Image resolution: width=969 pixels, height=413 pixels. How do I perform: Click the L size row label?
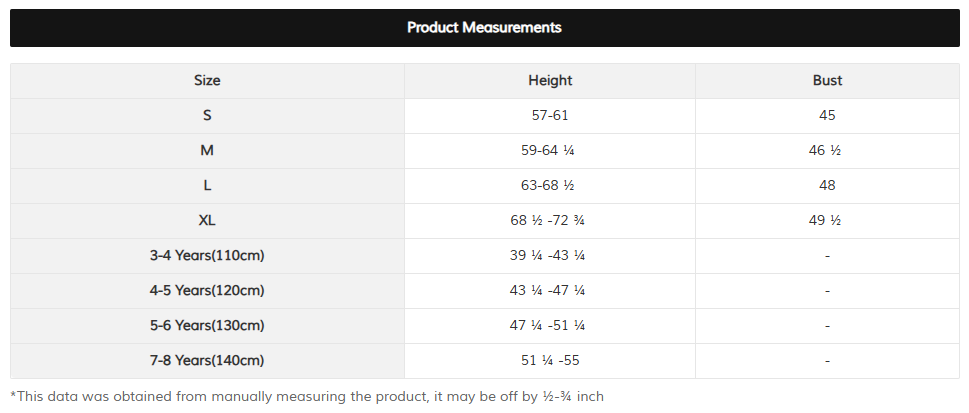[207, 185]
